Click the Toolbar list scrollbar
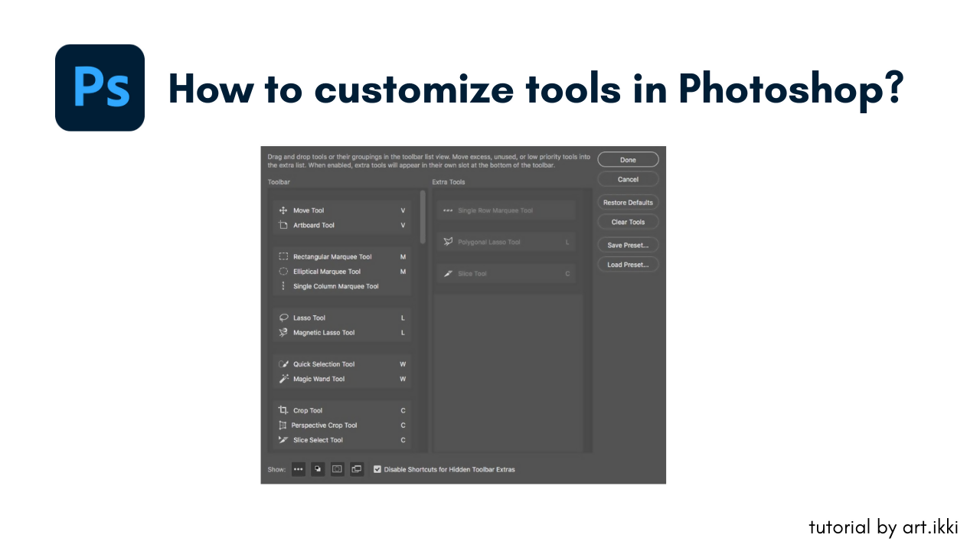Screen dimensions: 980x551 (x=423, y=217)
